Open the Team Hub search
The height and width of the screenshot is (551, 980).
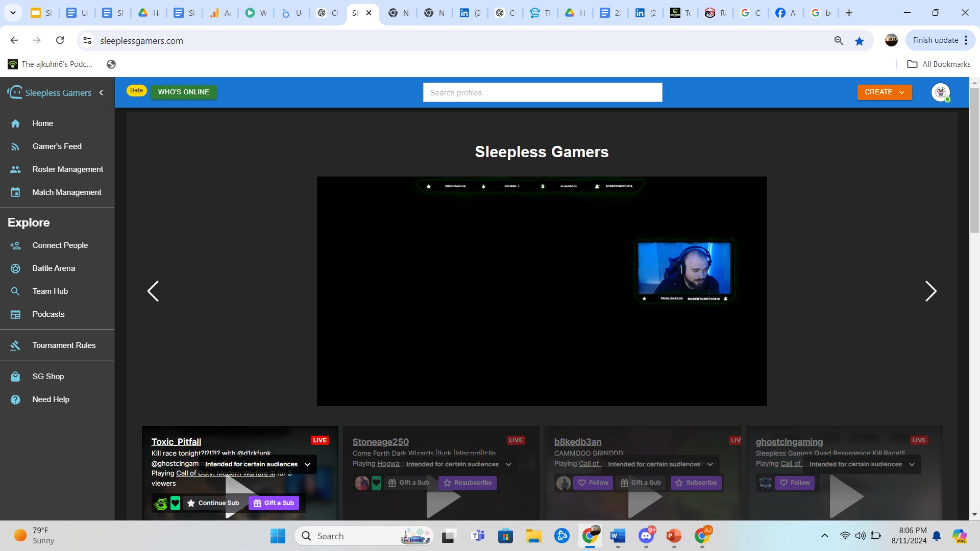tap(50, 291)
